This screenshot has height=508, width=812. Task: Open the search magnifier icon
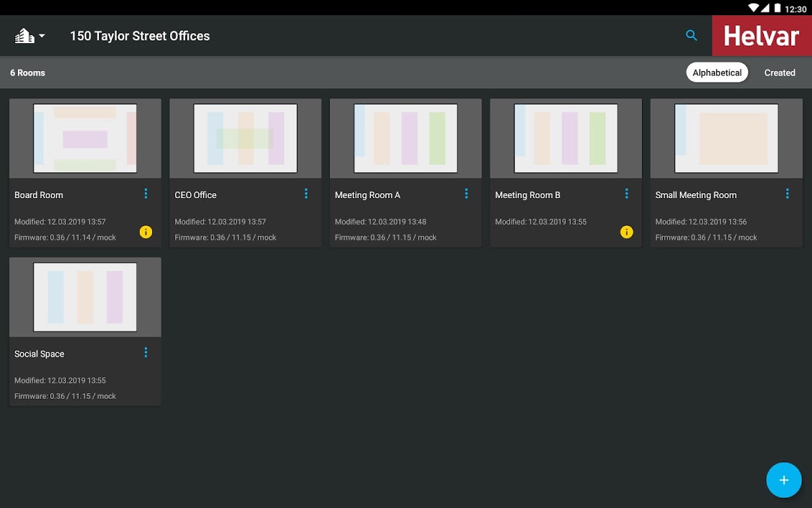[x=691, y=36]
